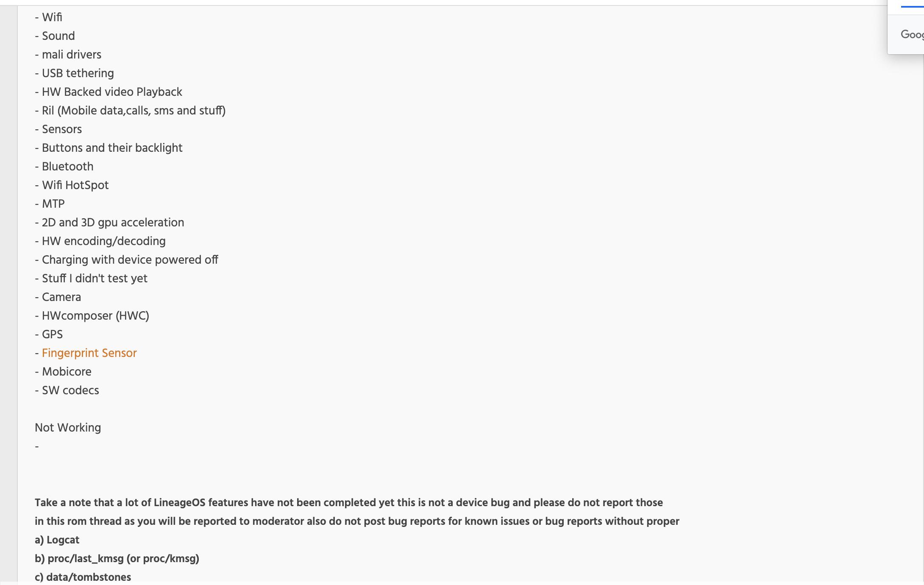
Task: Click the 'b) proc/last_kmsg (or proc/kmsg)' line
Action: coord(117,559)
